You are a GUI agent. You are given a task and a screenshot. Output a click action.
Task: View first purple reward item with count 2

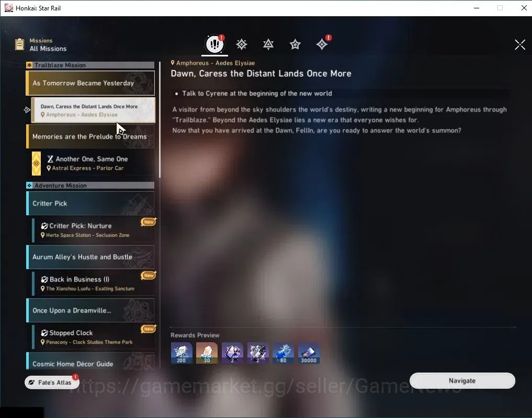pos(232,353)
